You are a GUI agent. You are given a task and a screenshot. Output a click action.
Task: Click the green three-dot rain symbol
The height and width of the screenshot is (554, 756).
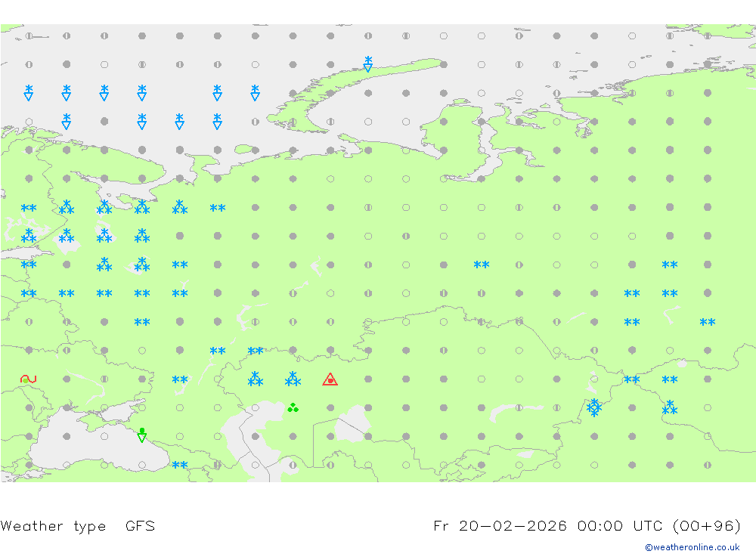pyautogui.click(x=293, y=408)
